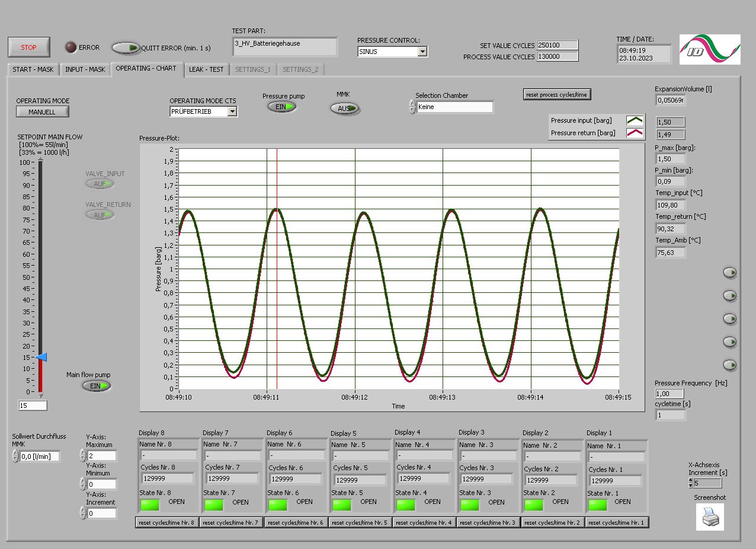This screenshot has height=549, width=756.
Task: Click the red Pressure return legend icon
Action: tap(635, 133)
